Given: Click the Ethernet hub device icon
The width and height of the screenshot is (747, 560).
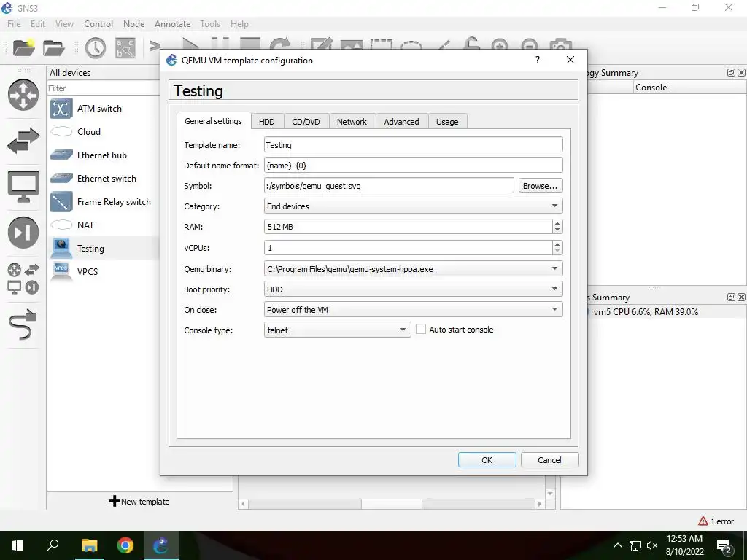Looking at the screenshot, I should point(61,155).
